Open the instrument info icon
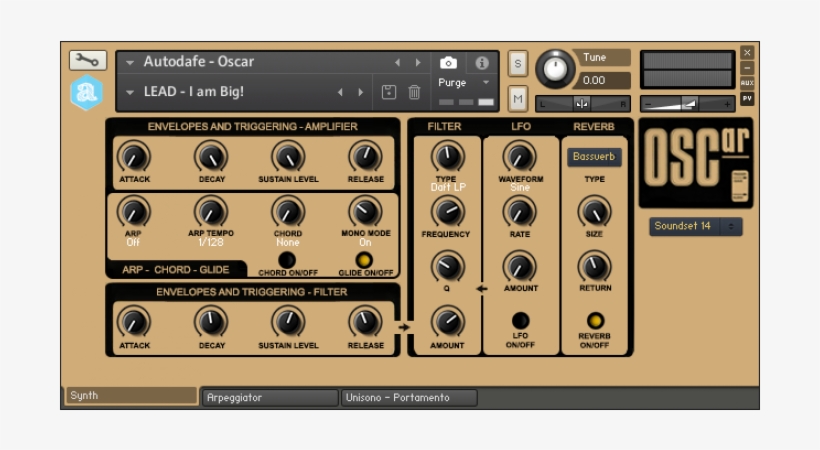The width and height of the screenshot is (820, 450). 482,63
